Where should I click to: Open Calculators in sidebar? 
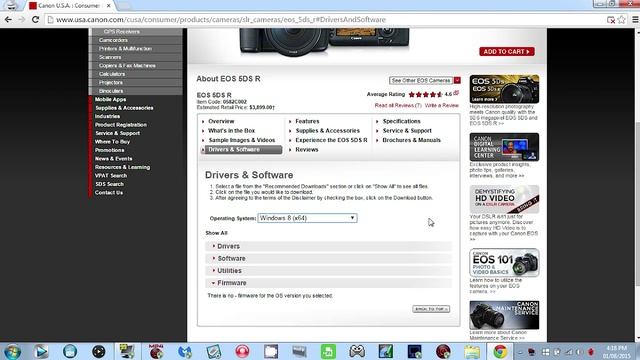coord(112,74)
